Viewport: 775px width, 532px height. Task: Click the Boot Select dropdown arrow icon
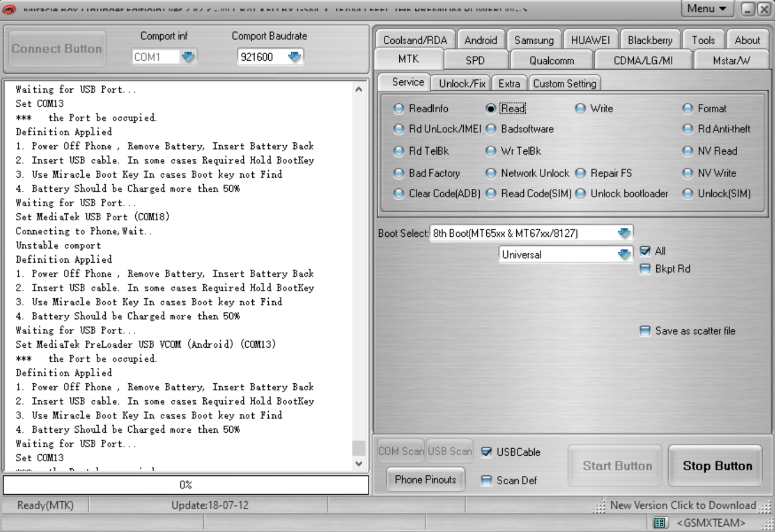click(x=624, y=233)
